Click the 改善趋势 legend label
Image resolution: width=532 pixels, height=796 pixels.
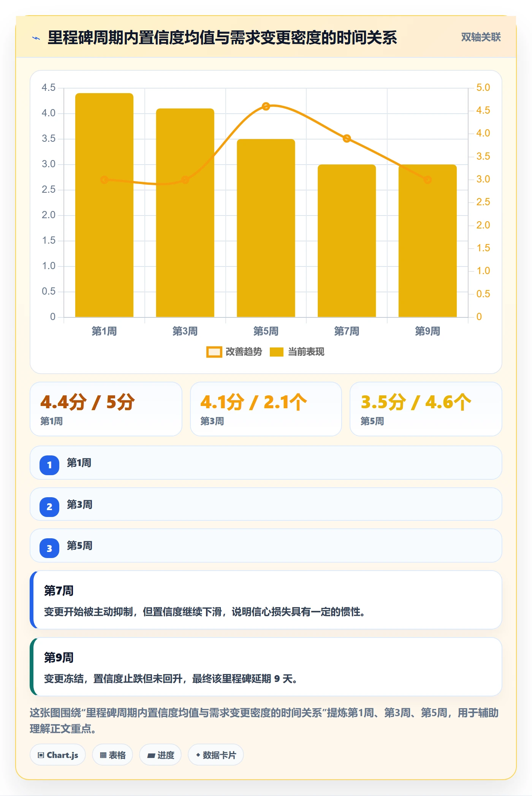pos(244,352)
